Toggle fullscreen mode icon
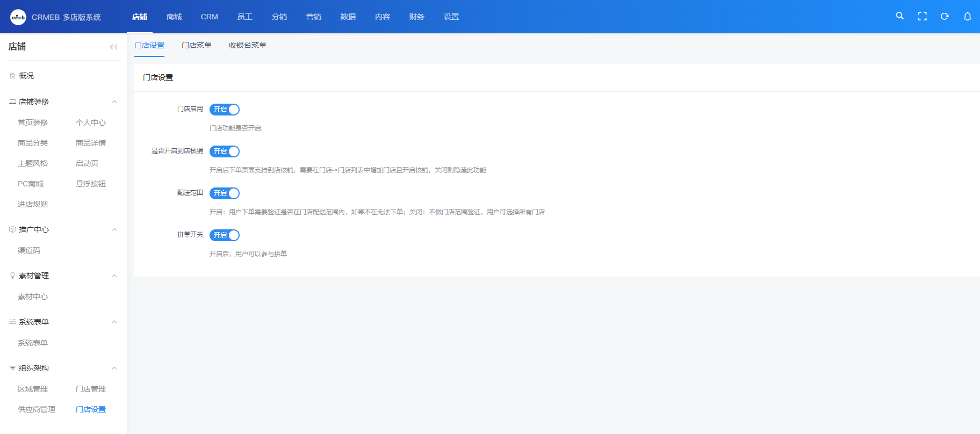The height and width of the screenshot is (434, 980). [x=922, y=17]
